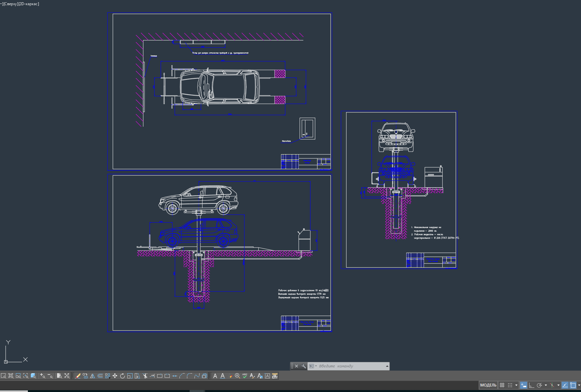Select the Rotate tool
The width and height of the screenshot is (581, 392).
click(122, 376)
